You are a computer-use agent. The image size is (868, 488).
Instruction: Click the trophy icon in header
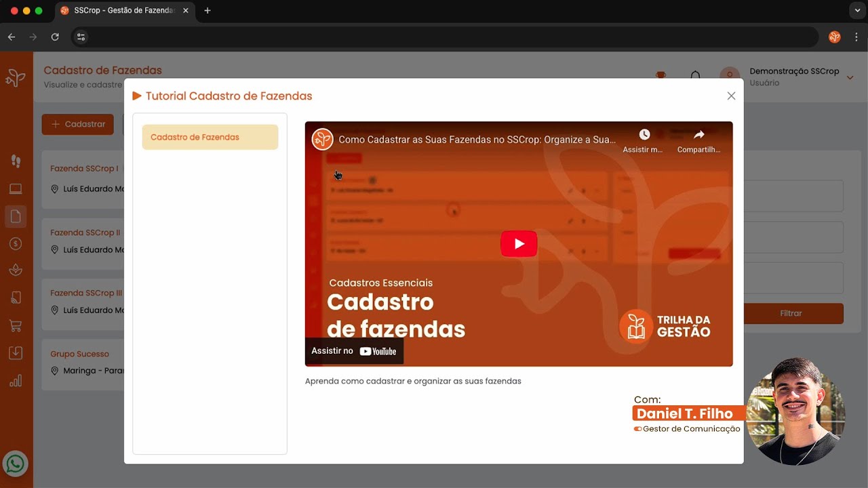660,76
